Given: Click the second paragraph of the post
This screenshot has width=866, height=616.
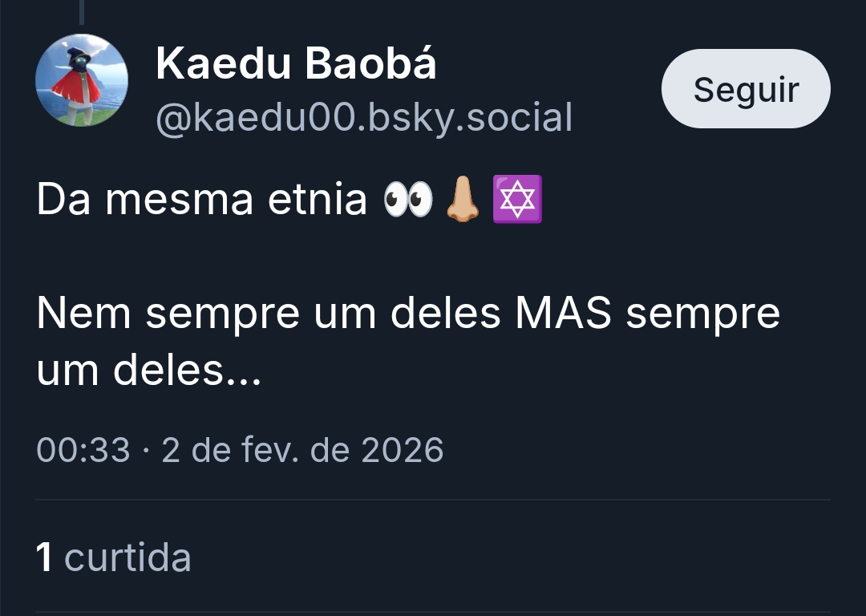Looking at the screenshot, I should pyautogui.click(x=407, y=342).
